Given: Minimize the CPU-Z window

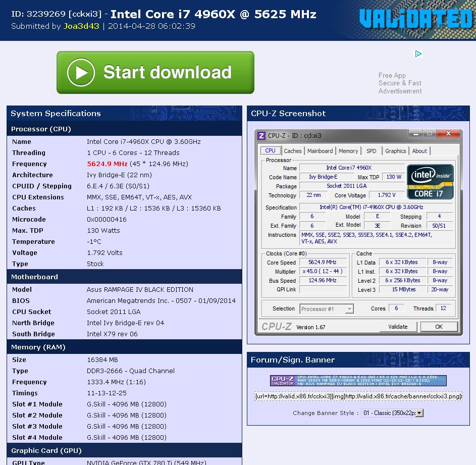Looking at the screenshot, I should 415,133.
